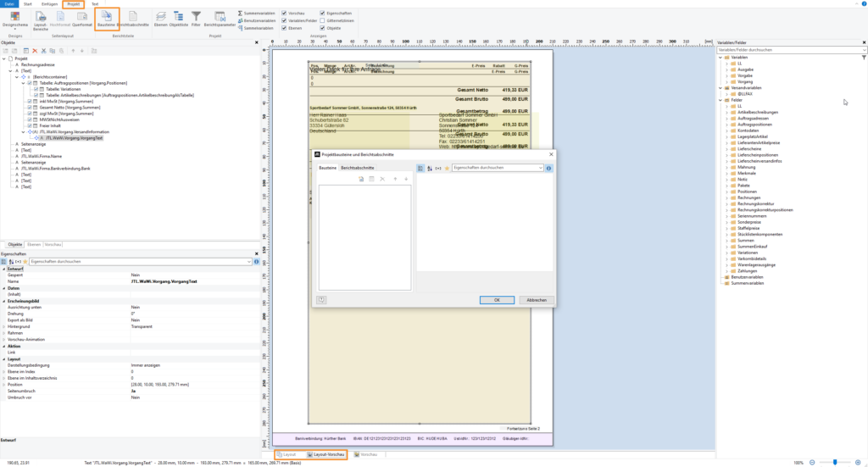Image resolution: width=868 pixels, height=467 pixels.
Task: Open the Einfügen ribbon tab
Action: 49,4
